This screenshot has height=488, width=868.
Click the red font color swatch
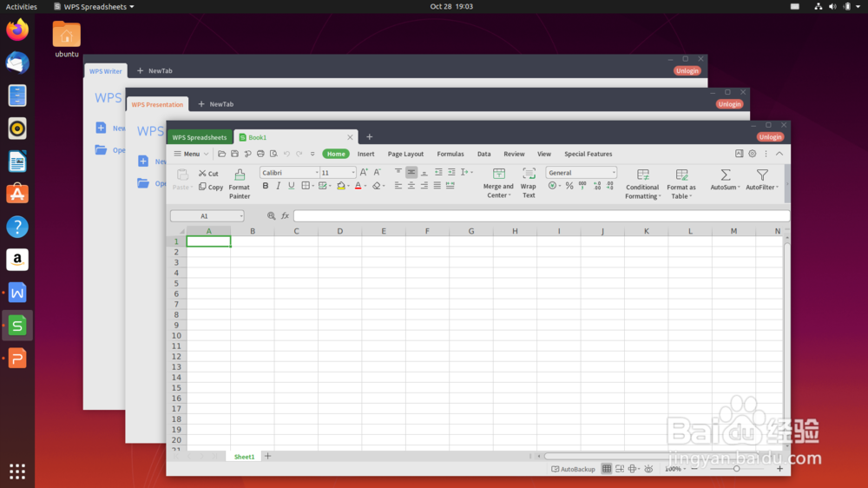[x=358, y=186]
